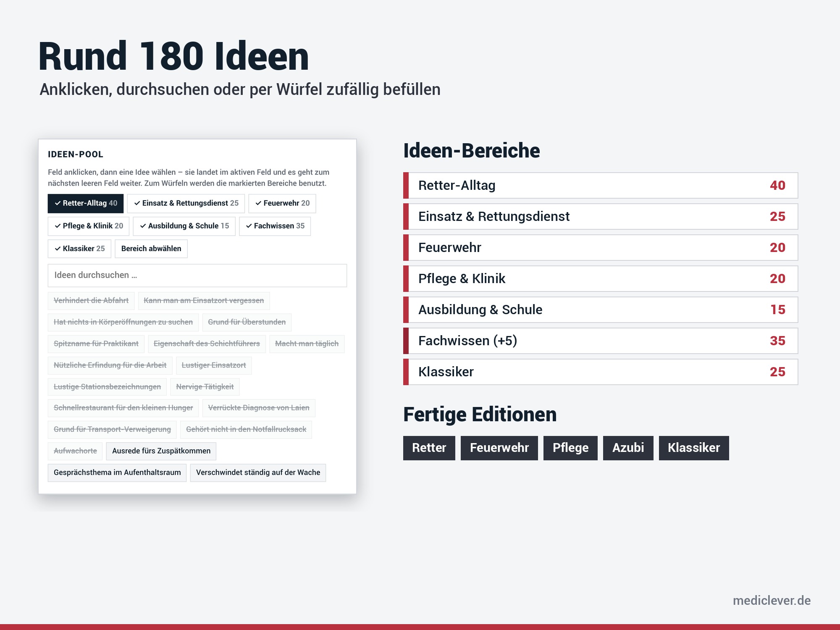Open the Feuerwehr edition tag
This screenshot has width=840, height=630.
[499, 448]
